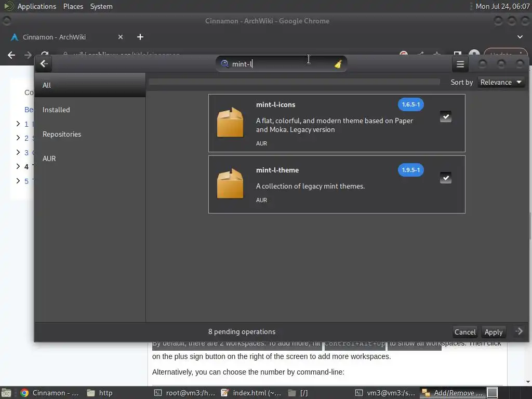Screen dimensions: 532x399
Task: Switch to index.html editor in taskbar
Action: tap(251, 393)
